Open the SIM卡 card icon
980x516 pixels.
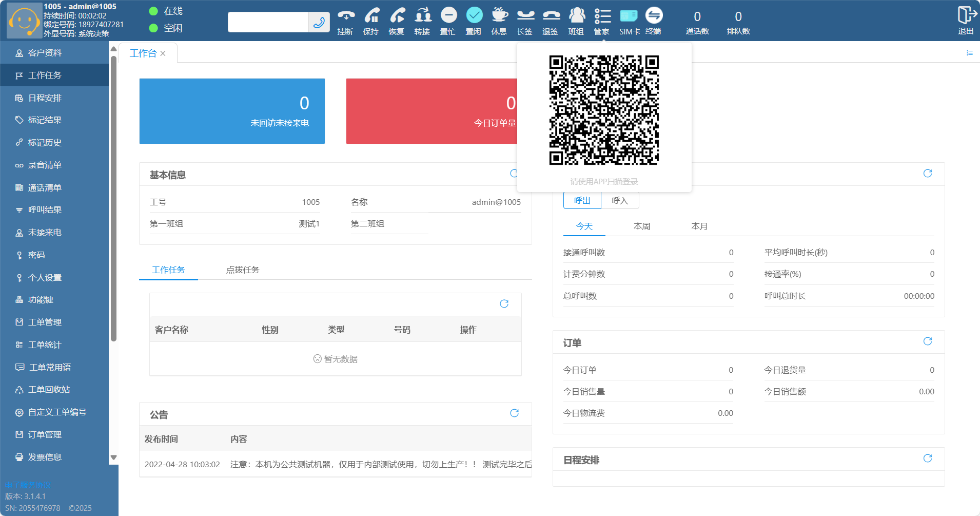(629, 16)
